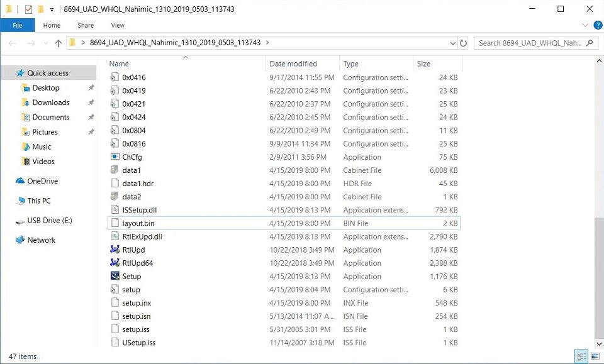Expand the breadcrumb chevron after folder name
This screenshot has height=364, width=604.
click(x=267, y=43)
